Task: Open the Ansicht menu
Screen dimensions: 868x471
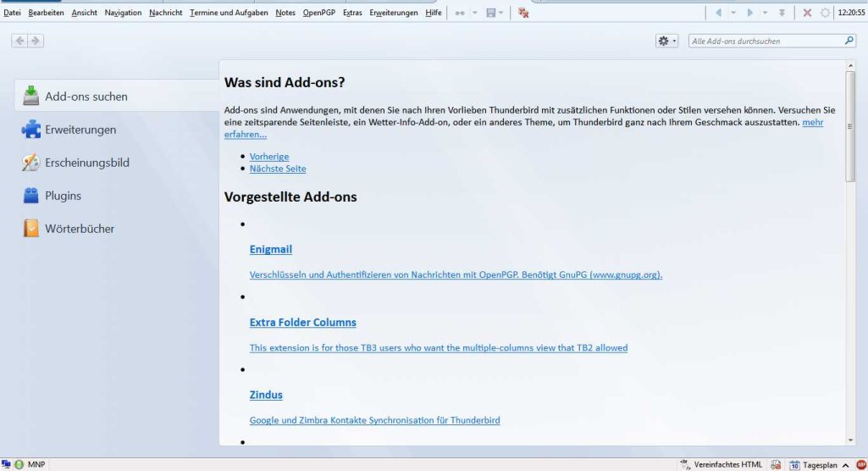Action: [84, 12]
